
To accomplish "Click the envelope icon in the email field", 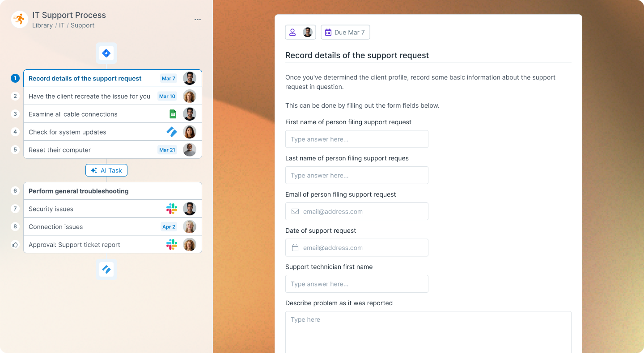I will coord(295,211).
